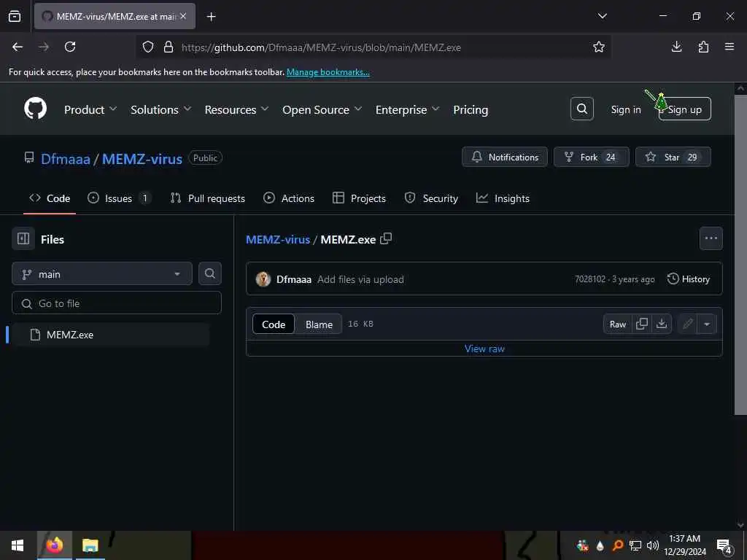747x560 pixels.
Task: Download raw file icon beside Raw
Action: (x=661, y=324)
